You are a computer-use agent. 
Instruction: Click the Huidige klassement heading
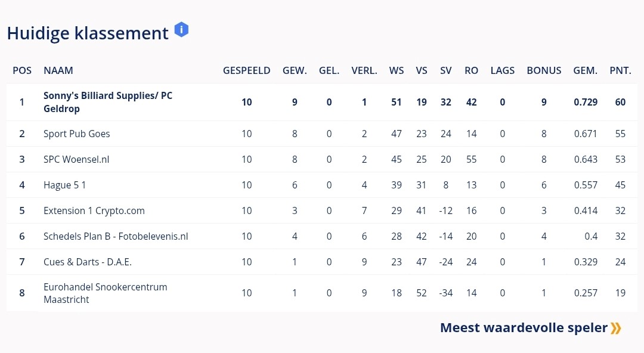point(88,33)
